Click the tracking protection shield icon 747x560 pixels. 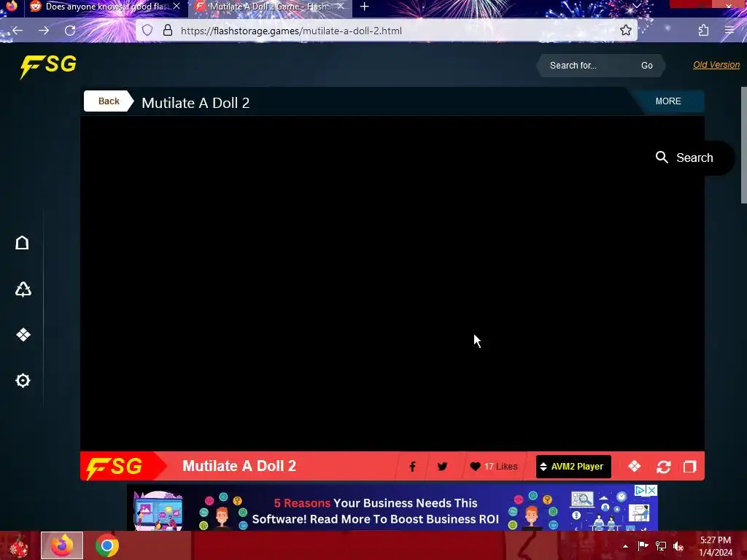147,31
